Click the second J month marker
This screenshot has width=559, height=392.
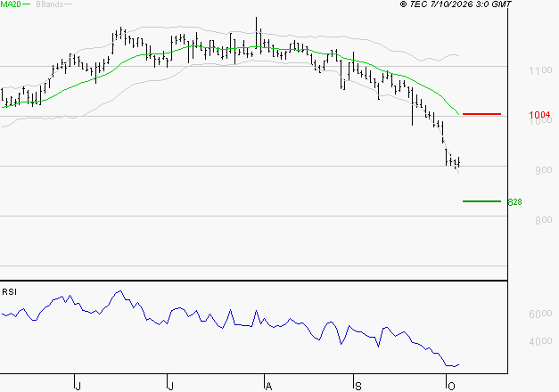(171, 386)
